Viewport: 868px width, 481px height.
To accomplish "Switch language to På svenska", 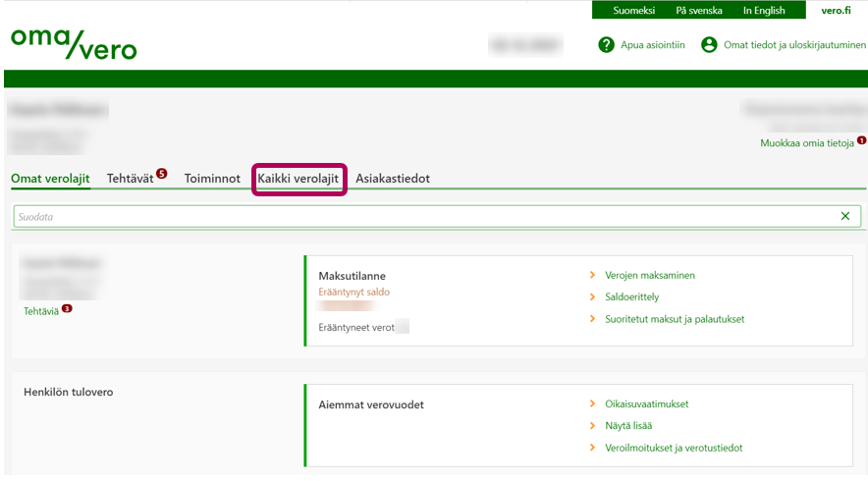I will click(698, 11).
